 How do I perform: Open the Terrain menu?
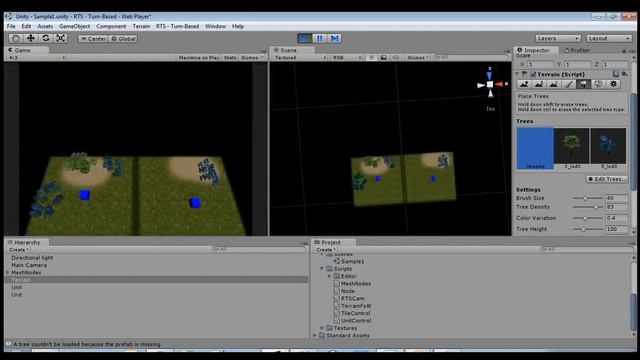click(x=141, y=26)
